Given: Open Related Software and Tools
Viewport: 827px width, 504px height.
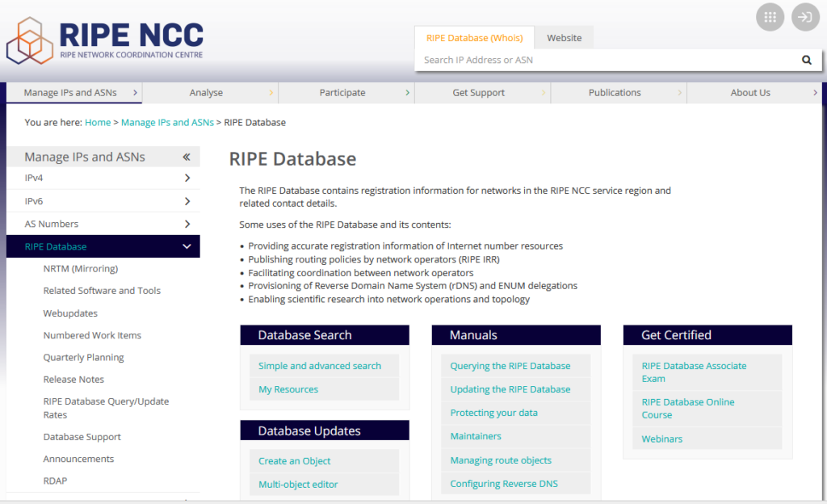Looking at the screenshot, I should click(102, 291).
